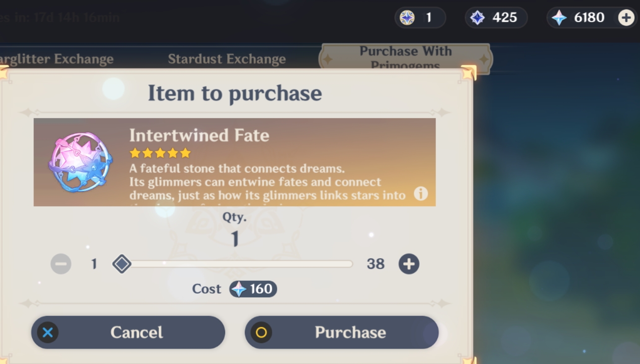Click the five-star rating under Intertwined Fate
640x364 pixels.
[160, 153]
